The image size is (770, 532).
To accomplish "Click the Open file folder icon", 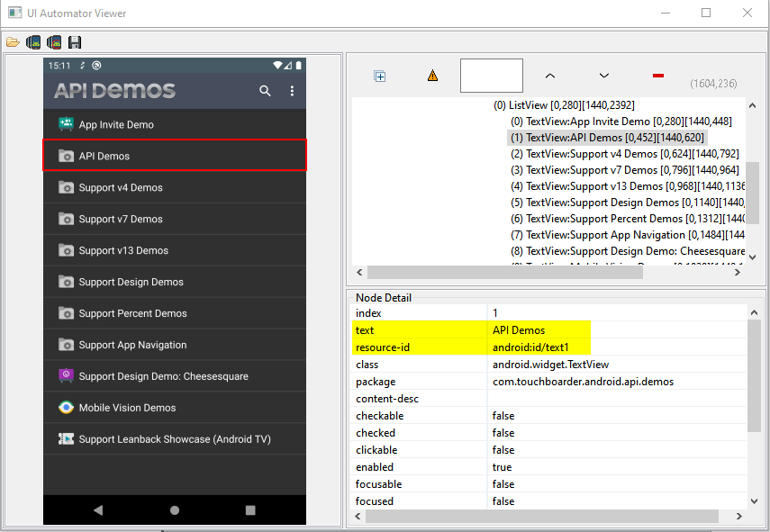I will click(13, 42).
